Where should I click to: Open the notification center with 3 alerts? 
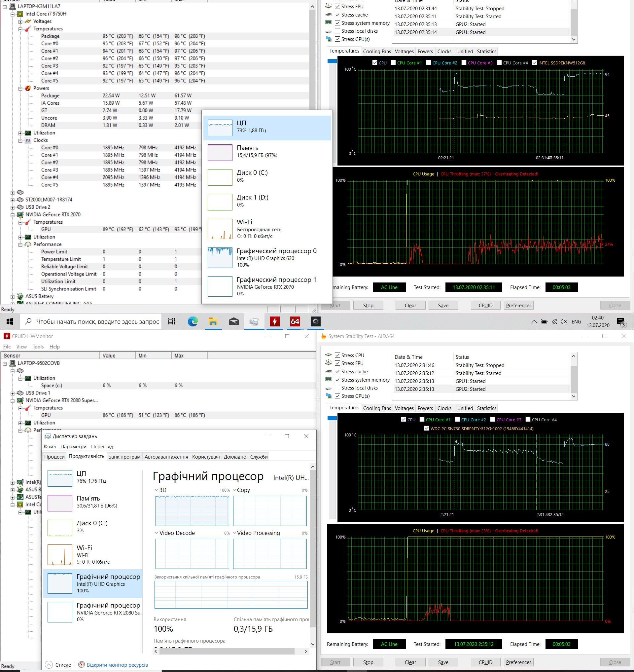click(x=621, y=322)
